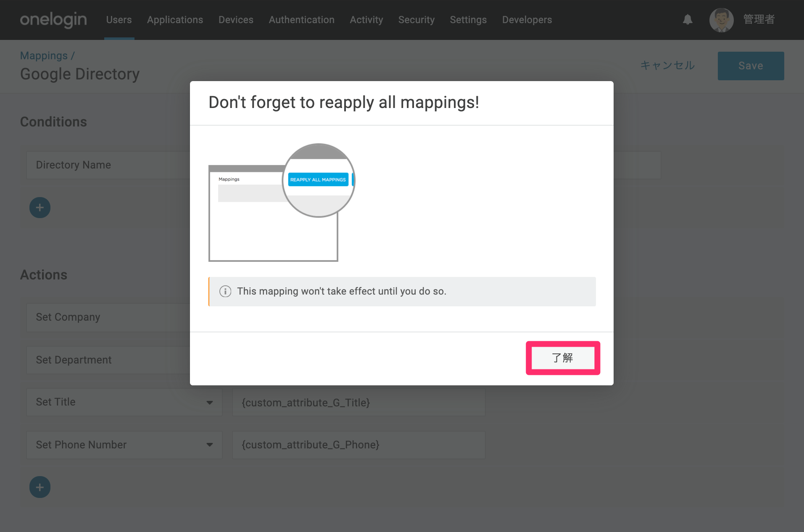Click the OneLogin logo
Viewport: 804px width, 532px height.
click(53, 20)
